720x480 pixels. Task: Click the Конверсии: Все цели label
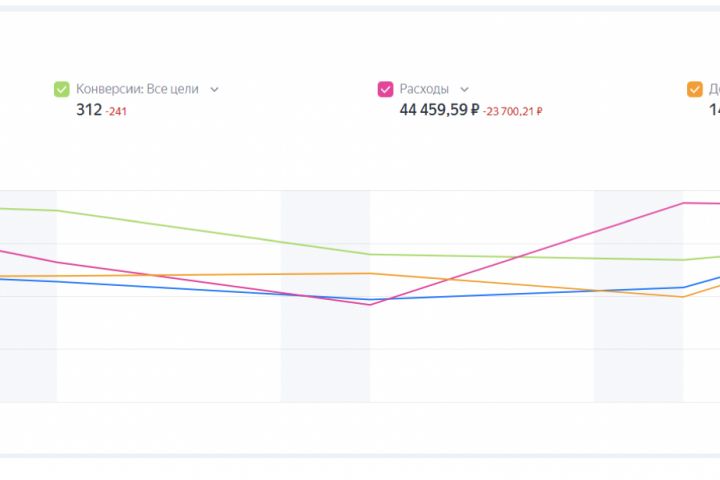coord(137,89)
